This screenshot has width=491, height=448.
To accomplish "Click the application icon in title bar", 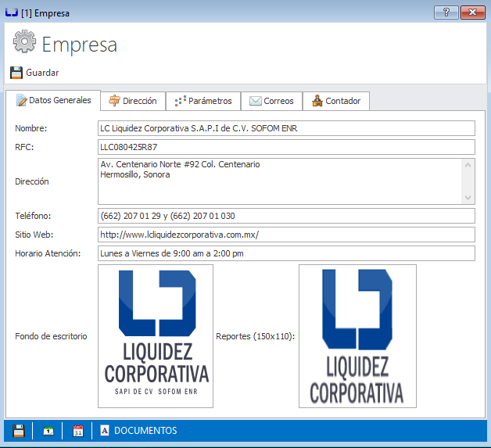I will tap(12, 13).
